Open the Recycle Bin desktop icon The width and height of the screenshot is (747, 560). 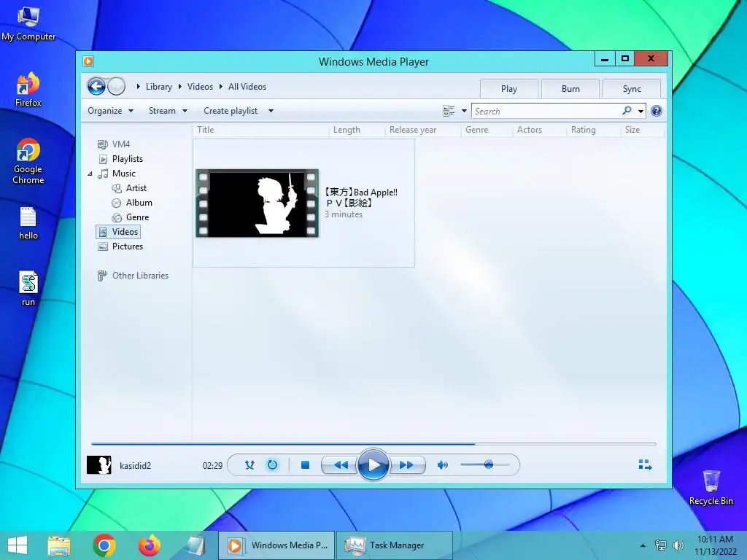point(711,487)
